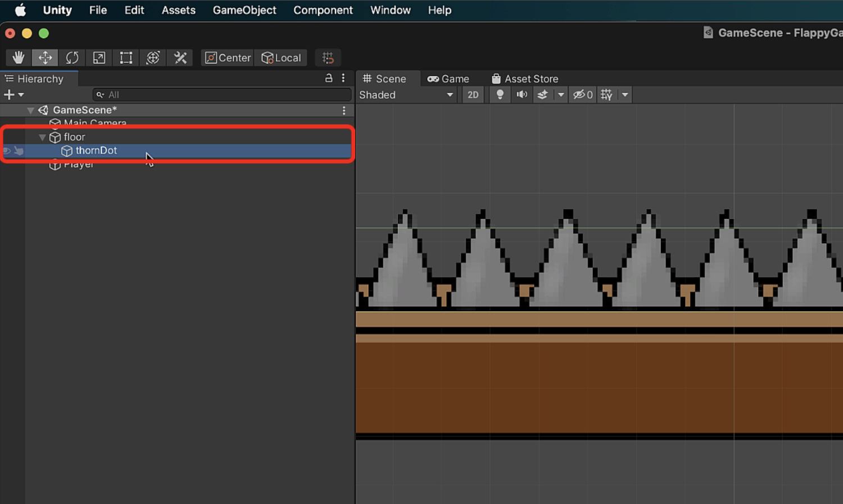843x504 pixels.
Task: Open the effects toggle dropdown arrow
Action: coord(561,94)
